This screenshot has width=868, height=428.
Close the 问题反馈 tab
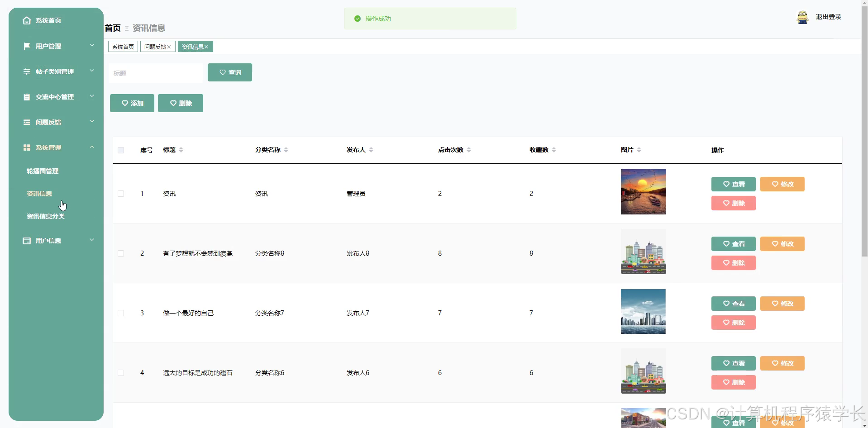pyautogui.click(x=169, y=47)
